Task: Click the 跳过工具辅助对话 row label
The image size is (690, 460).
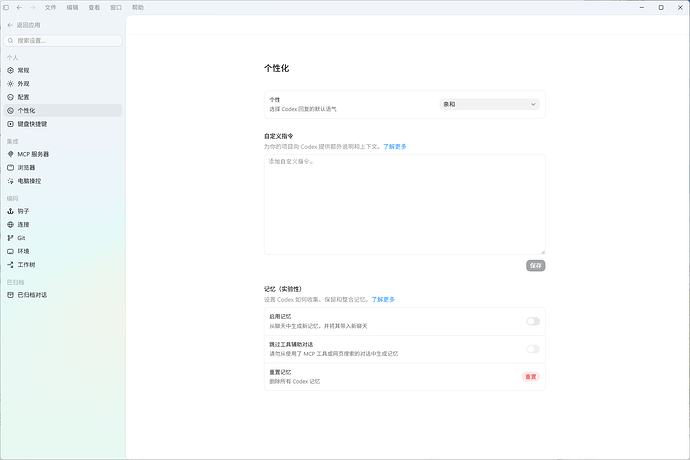Action: coord(291,344)
